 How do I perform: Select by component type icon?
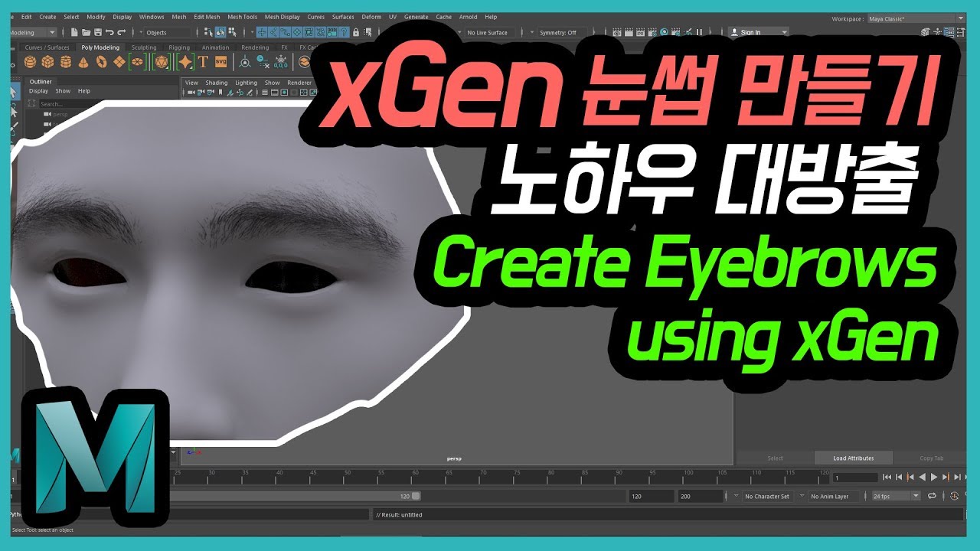tap(232, 32)
